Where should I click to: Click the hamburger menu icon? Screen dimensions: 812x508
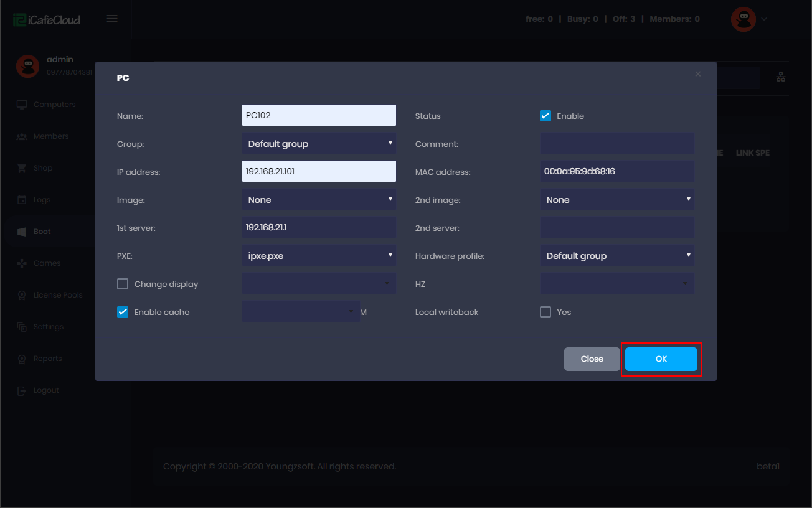point(112,19)
